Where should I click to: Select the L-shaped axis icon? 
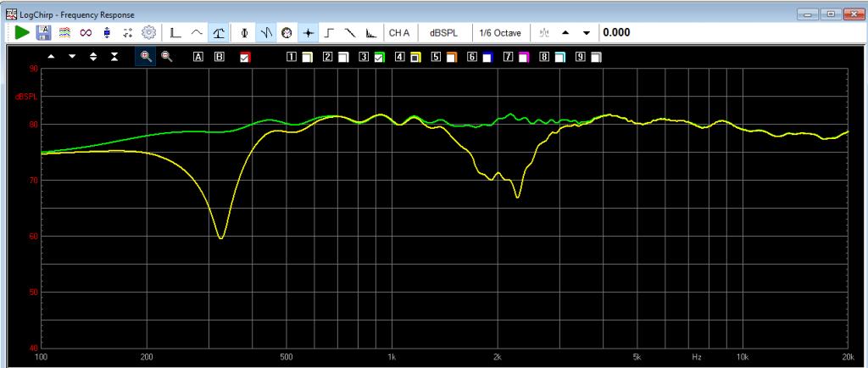tap(176, 33)
